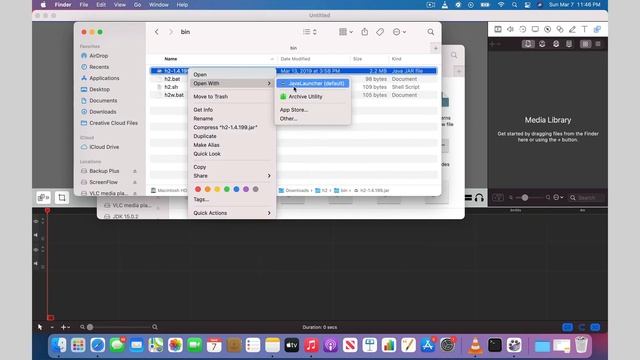The width and height of the screenshot is (640, 360).
Task: Go back in Finder window
Action: [x=156, y=32]
